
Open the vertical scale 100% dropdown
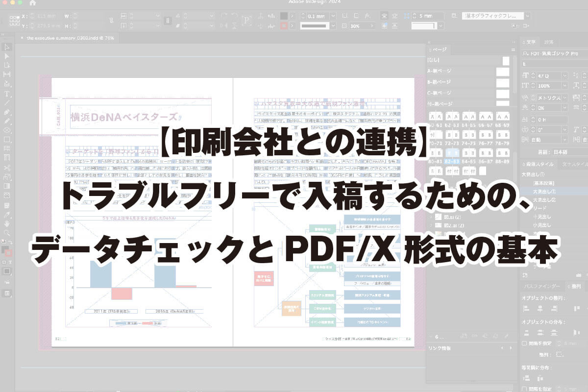point(564,86)
